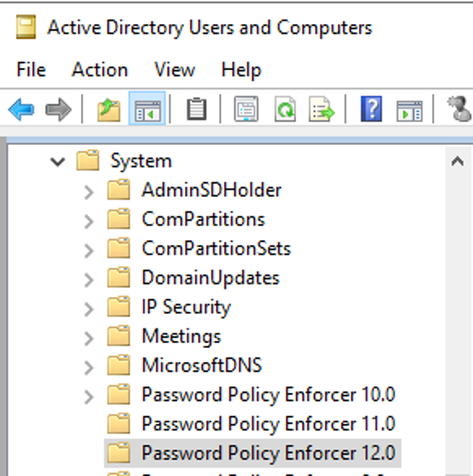Toggle Show/Hide Console Tree toolbar button
This screenshot has width=473, height=476.
coord(147,108)
